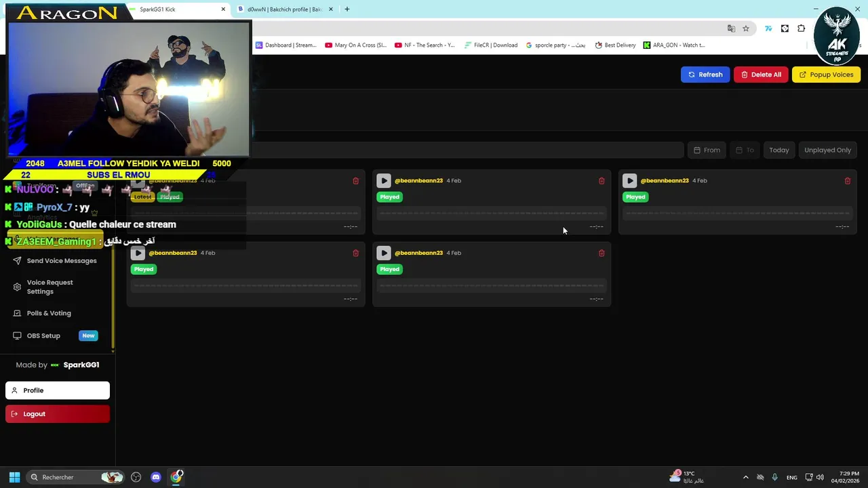Viewport: 868px width, 488px height.
Task: Open the ARA_GON - Watch bookmark
Action: tap(674, 45)
